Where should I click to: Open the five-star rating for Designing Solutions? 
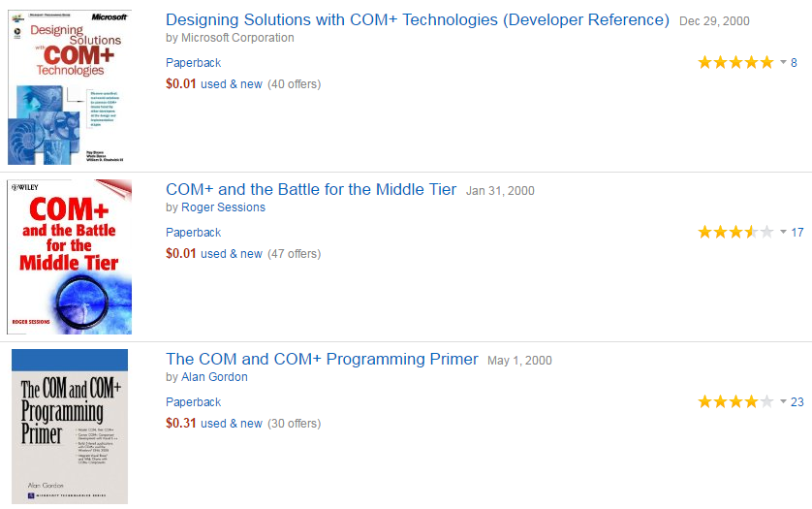[735, 63]
